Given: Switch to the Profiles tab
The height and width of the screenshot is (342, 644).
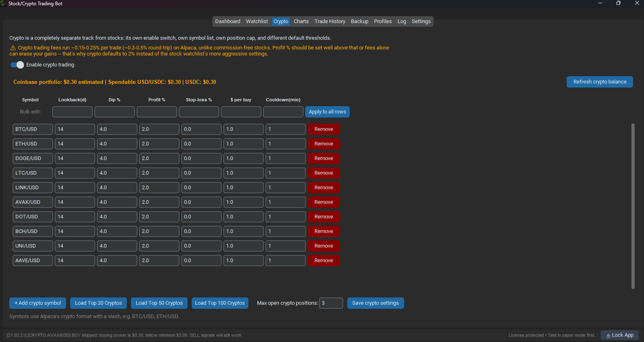Looking at the screenshot, I should pyautogui.click(x=383, y=21).
